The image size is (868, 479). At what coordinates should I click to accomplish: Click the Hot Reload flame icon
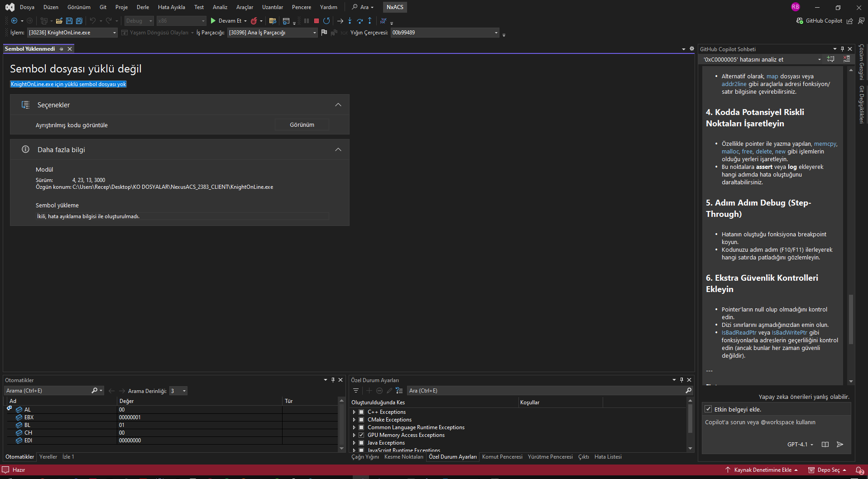coord(254,21)
